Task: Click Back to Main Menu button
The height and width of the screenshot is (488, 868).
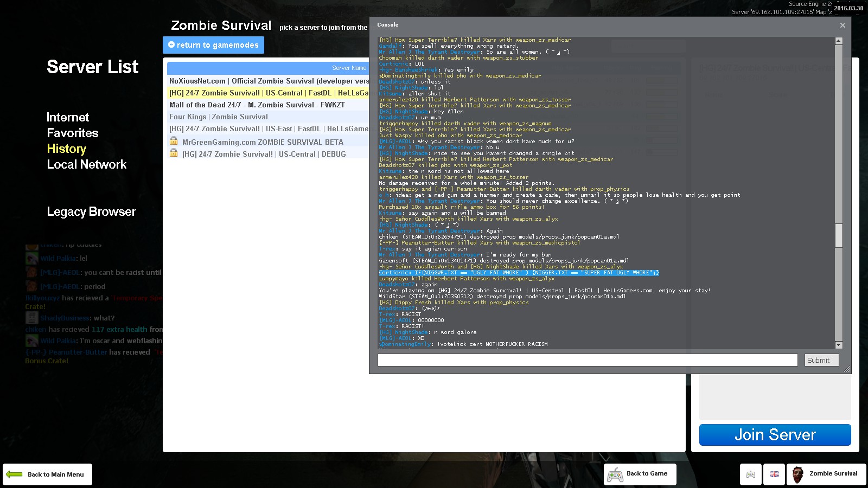Action: pyautogui.click(x=47, y=474)
